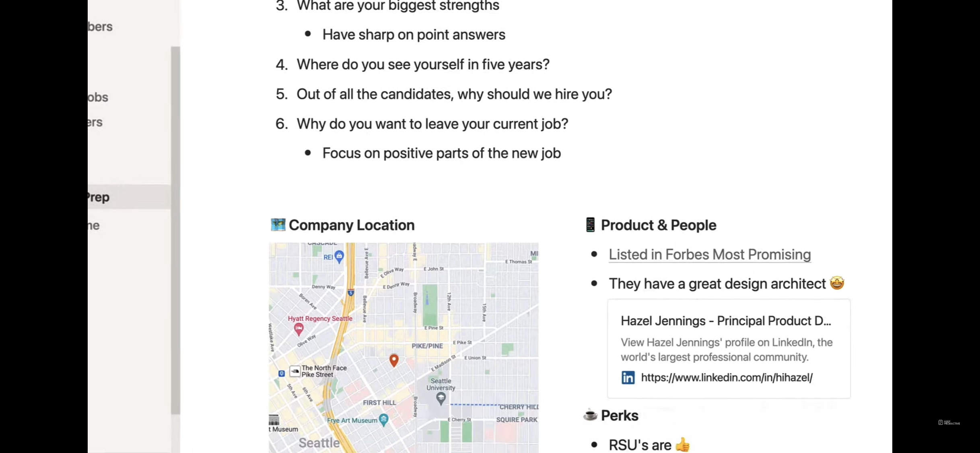The width and height of the screenshot is (980, 453).
Task: Select the Frye Art Museum map marker
Action: pyautogui.click(x=384, y=420)
